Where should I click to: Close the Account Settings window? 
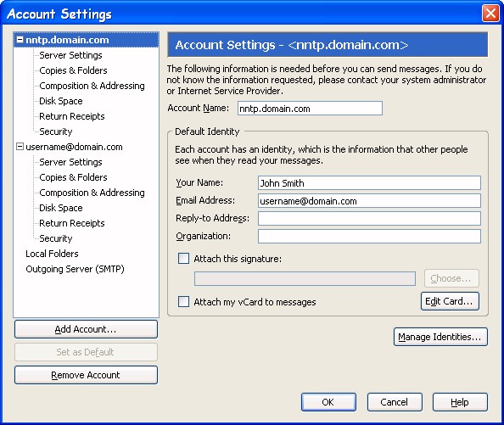pos(490,14)
